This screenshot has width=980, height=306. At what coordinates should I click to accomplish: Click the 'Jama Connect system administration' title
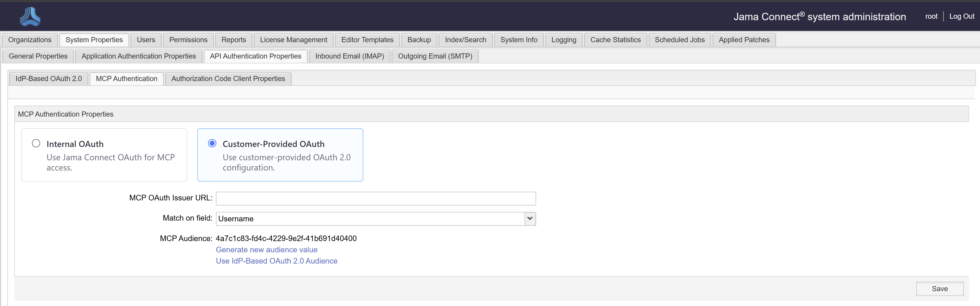[x=820, y=16]
